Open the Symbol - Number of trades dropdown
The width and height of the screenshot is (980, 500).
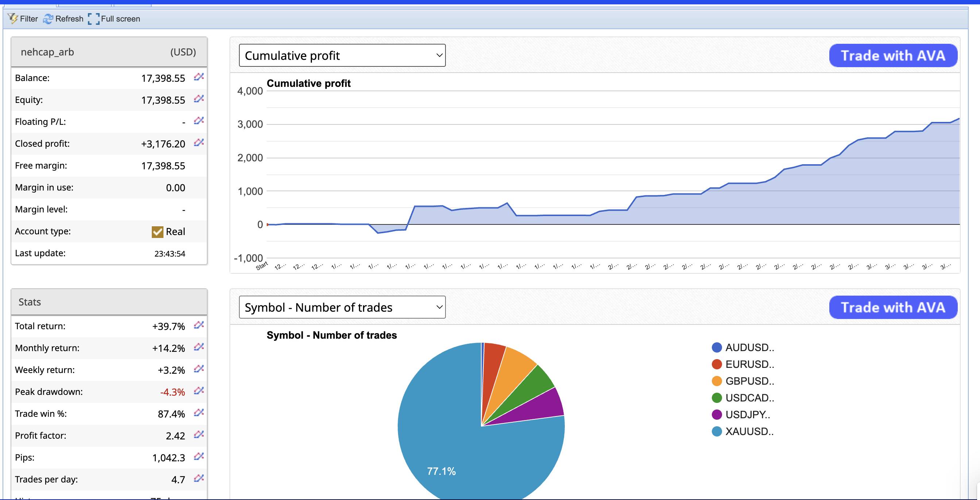tap(342, 307)
